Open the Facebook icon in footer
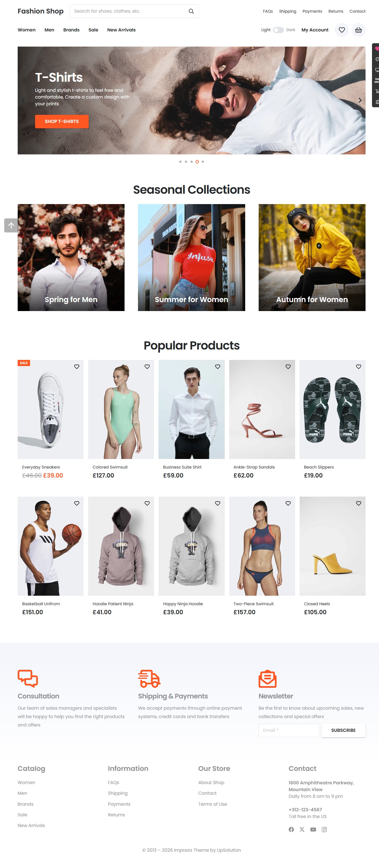Image resolution: width=379 pixels, height=868 pixels. tap(291, 830)
